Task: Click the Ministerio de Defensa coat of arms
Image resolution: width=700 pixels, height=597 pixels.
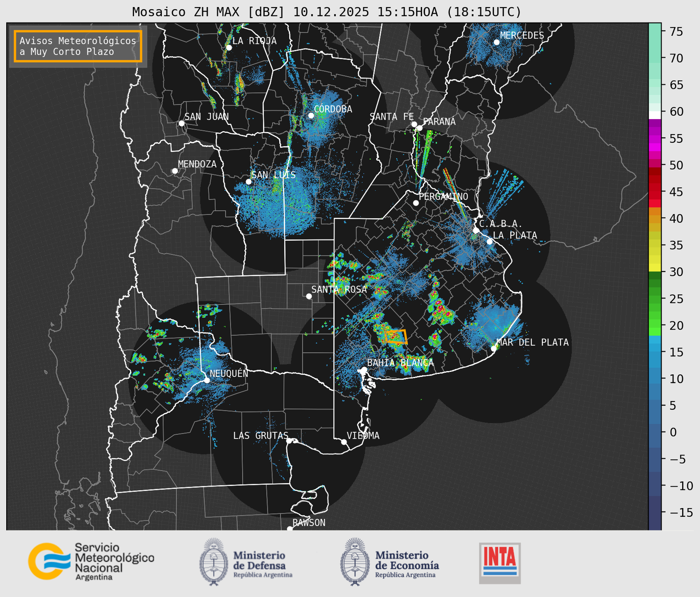Action: point(214,562)
